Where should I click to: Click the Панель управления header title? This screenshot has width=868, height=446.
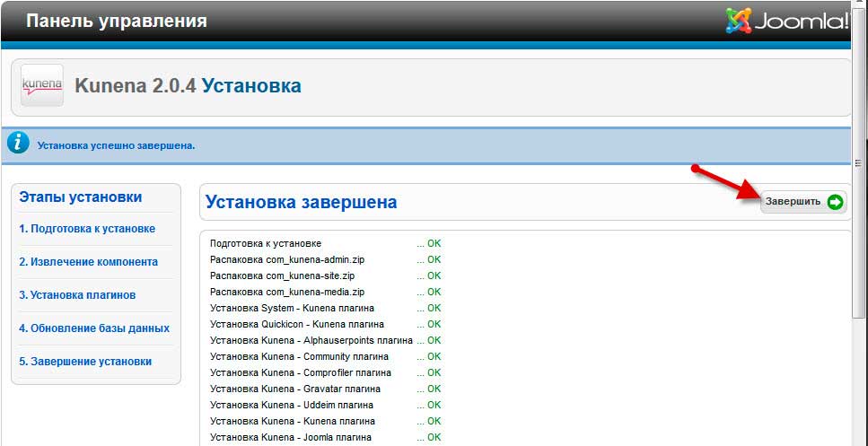coord(117,21)
